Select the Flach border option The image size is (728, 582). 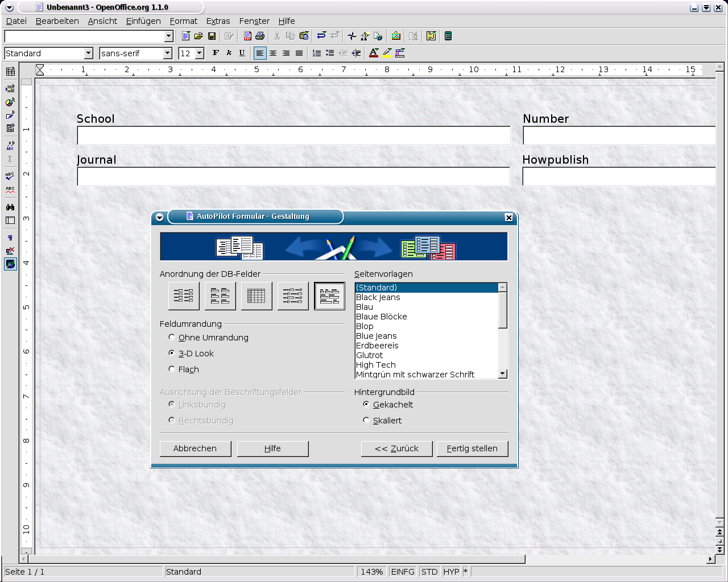point(172,369)
